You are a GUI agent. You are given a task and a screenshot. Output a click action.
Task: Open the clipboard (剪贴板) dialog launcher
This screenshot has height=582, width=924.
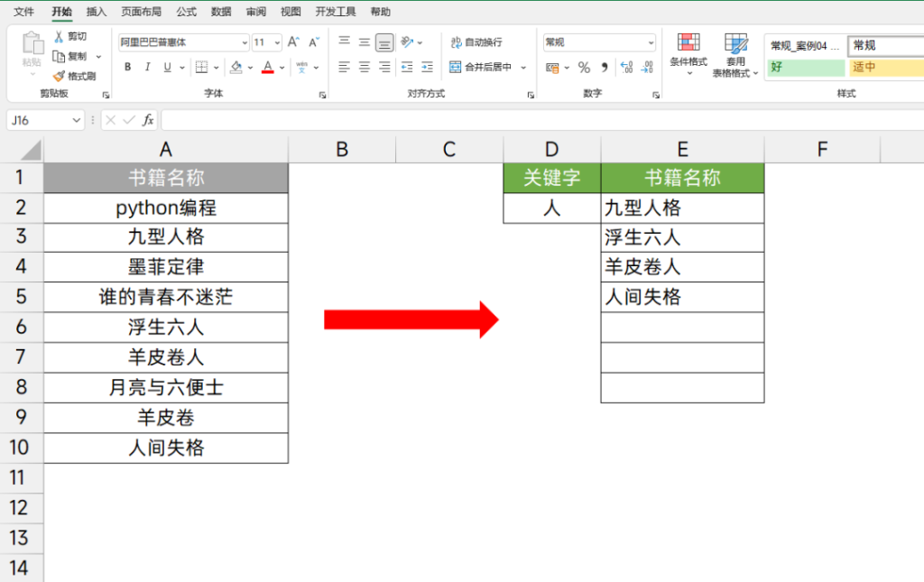click(x=106, y=95)
